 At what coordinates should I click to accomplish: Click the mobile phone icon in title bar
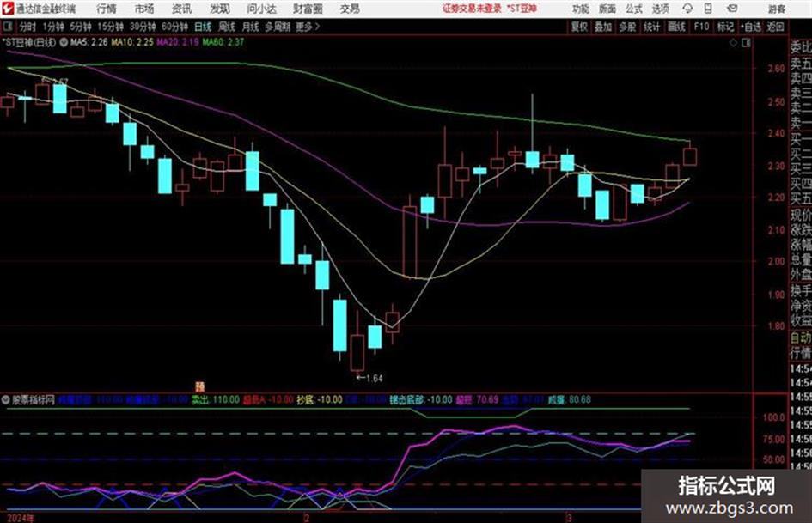708,9
